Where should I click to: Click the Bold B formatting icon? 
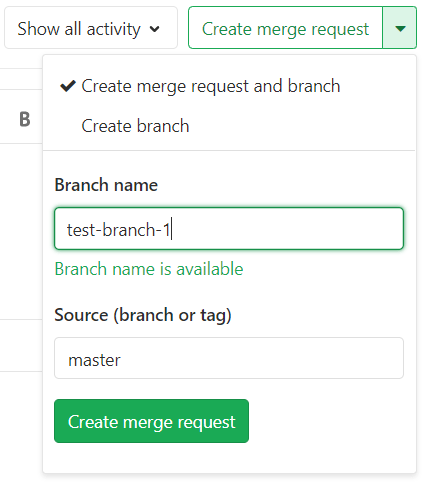pos(25,119)
